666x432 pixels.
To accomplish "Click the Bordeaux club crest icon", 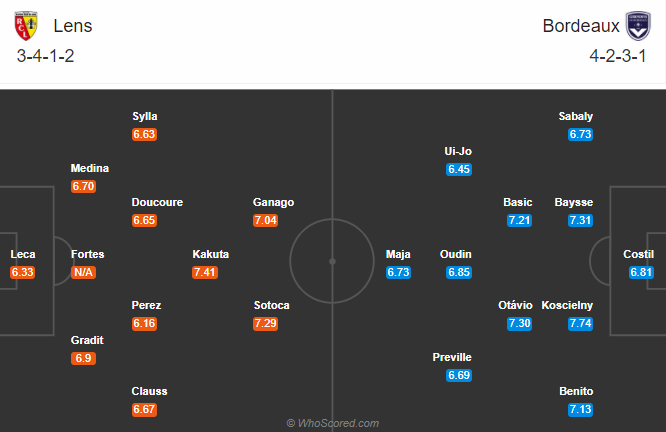I will tap(637, 25).
